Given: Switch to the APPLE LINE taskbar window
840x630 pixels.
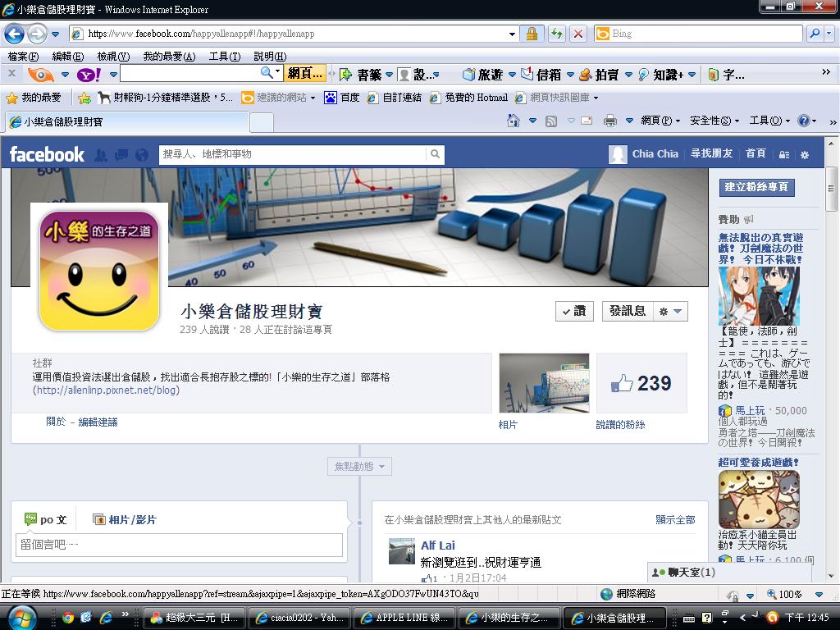Looking at the screenshot, I should [405, 618].
